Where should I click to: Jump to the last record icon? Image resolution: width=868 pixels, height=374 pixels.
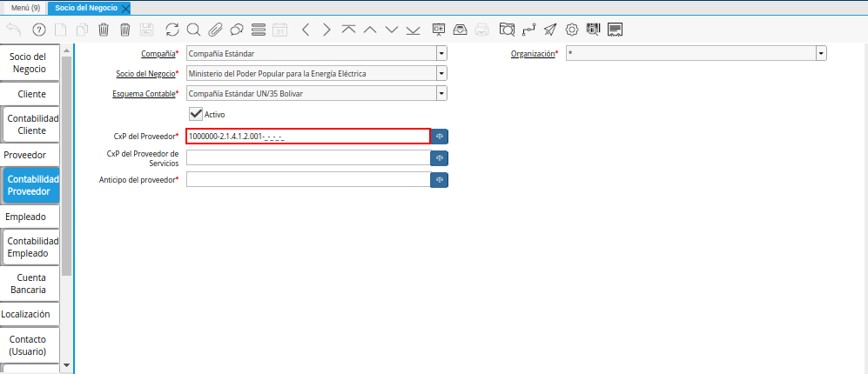[x=413, y=30]
